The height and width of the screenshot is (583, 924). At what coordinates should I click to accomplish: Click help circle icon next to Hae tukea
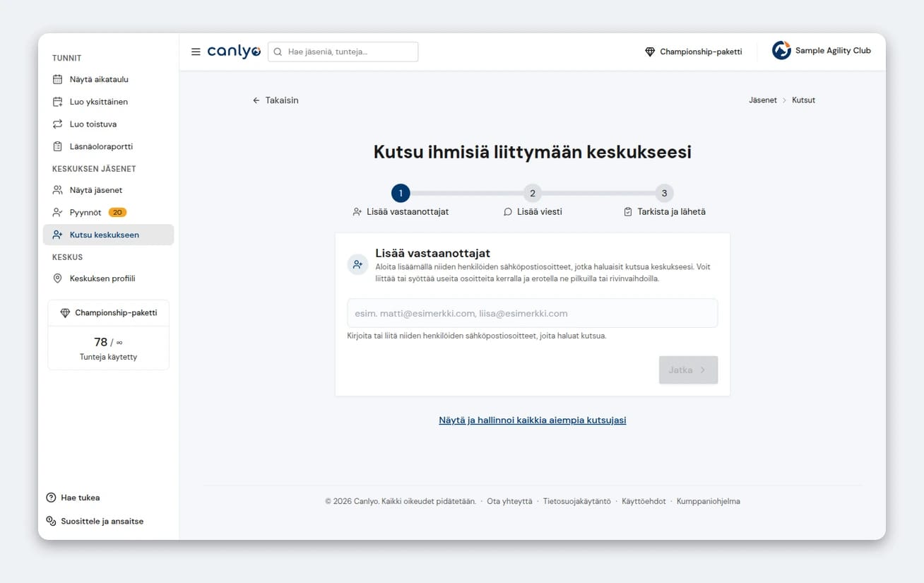pos(51,497)
